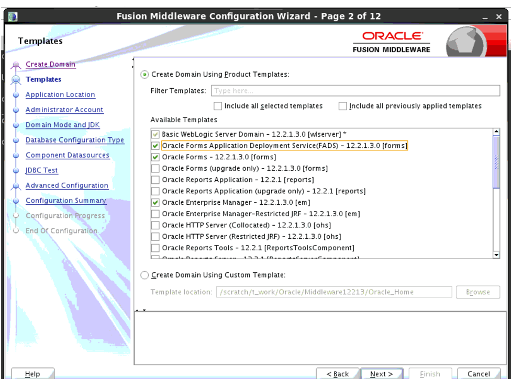This screenshot has width=512, height=384.
Task: Go back with the Back button
Action: click(338, 374)
